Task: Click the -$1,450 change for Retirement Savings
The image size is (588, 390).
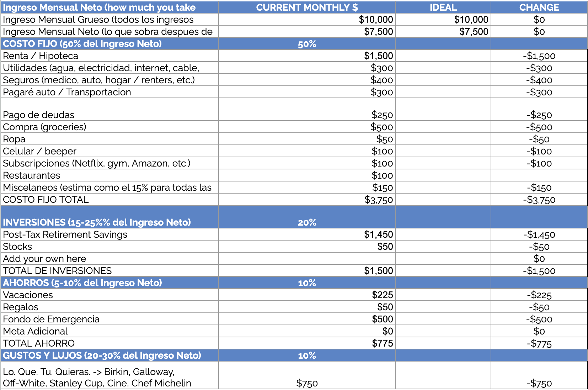Action: click(x=539, y=234)
